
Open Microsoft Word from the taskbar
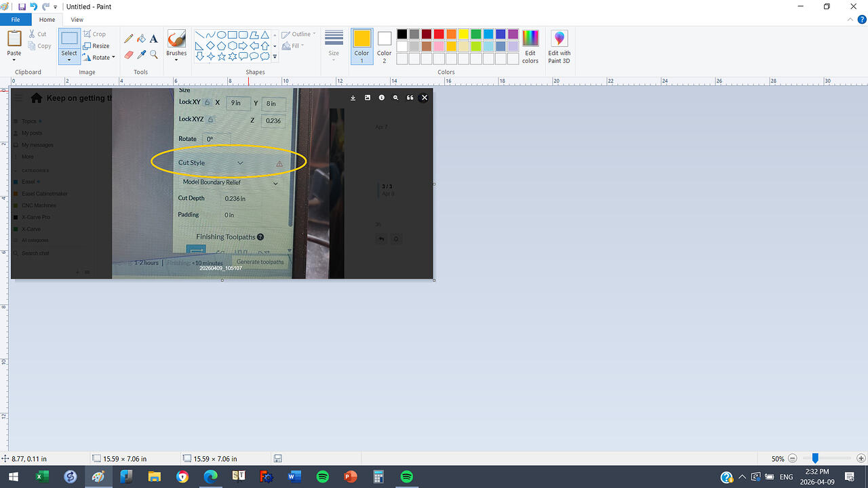tap(294, 477)
